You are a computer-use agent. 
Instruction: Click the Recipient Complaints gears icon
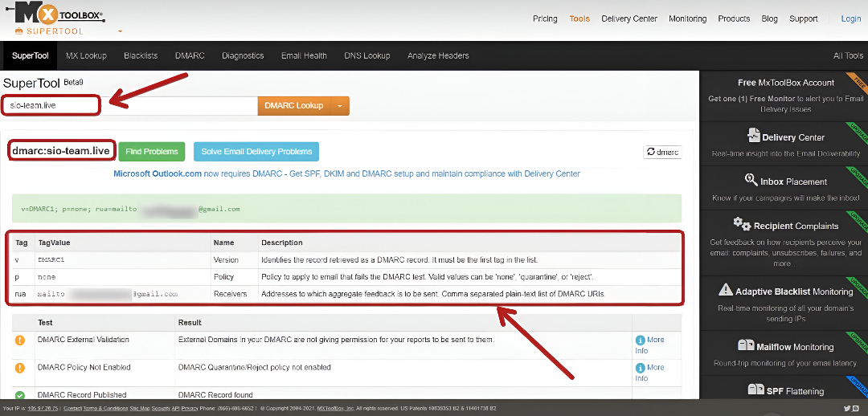(742, 223)
